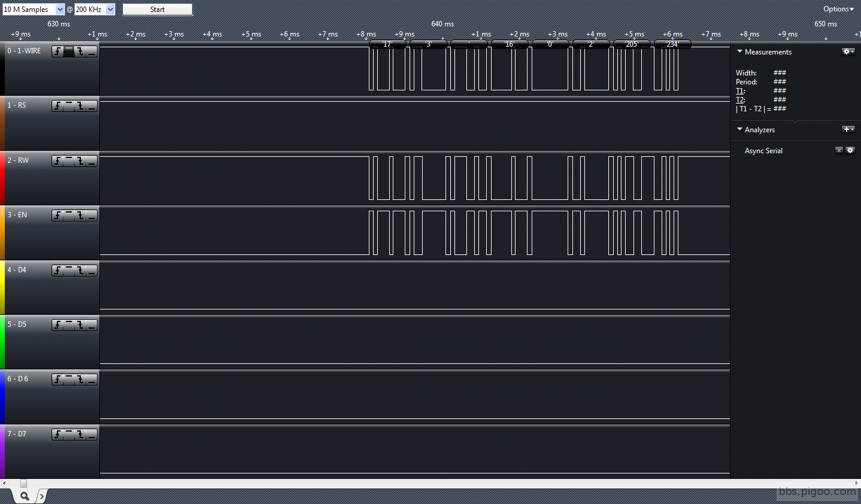
Task: Set falling edge trigger on 3 - EN
Action: (x=80, y=215)
